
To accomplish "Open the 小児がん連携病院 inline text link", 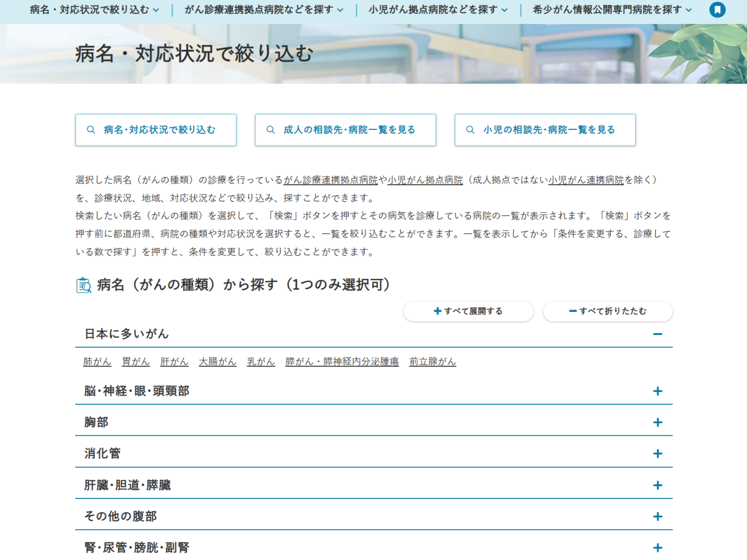I will (x=587, y=179).
